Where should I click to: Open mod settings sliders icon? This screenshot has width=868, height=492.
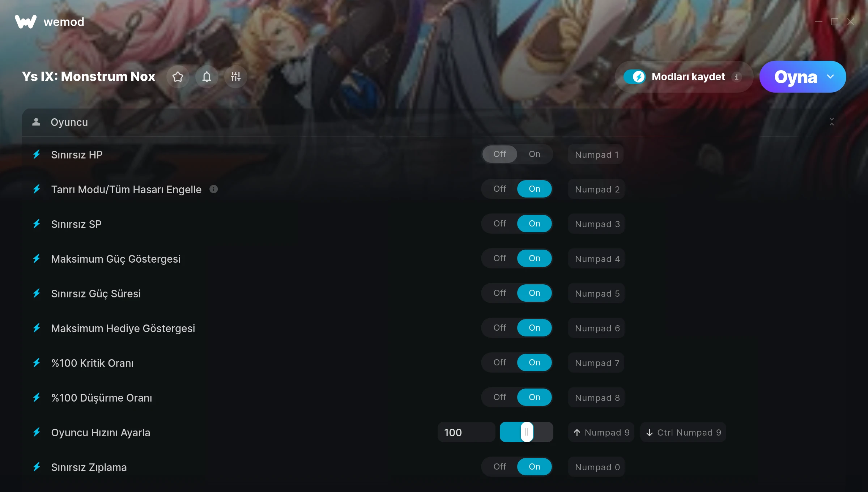click(x=235, y=77)
